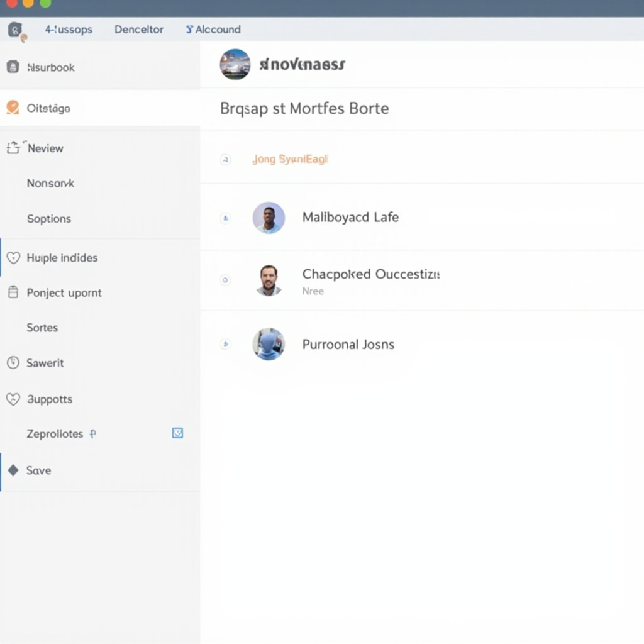Open Purroonal Josns's avatar
The width and height of the screenshot is (644, 644).
[x=269, y=344]
